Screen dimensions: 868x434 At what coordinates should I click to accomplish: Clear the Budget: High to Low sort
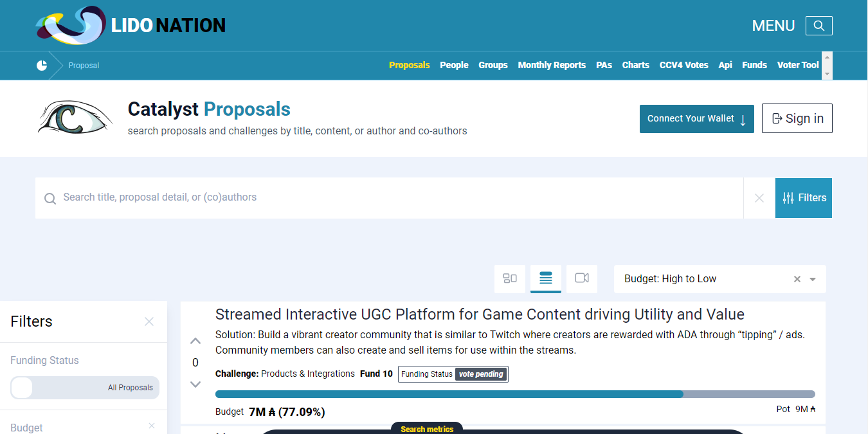[x=797, y=279]
